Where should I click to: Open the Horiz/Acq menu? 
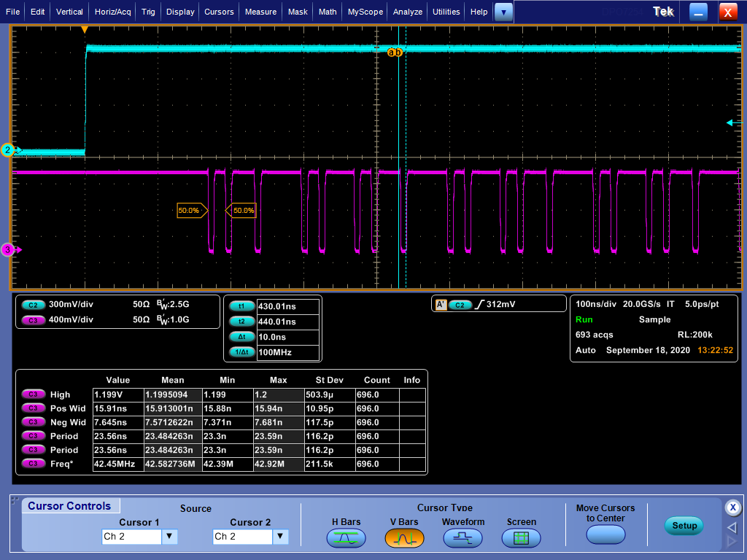(113, 12)
